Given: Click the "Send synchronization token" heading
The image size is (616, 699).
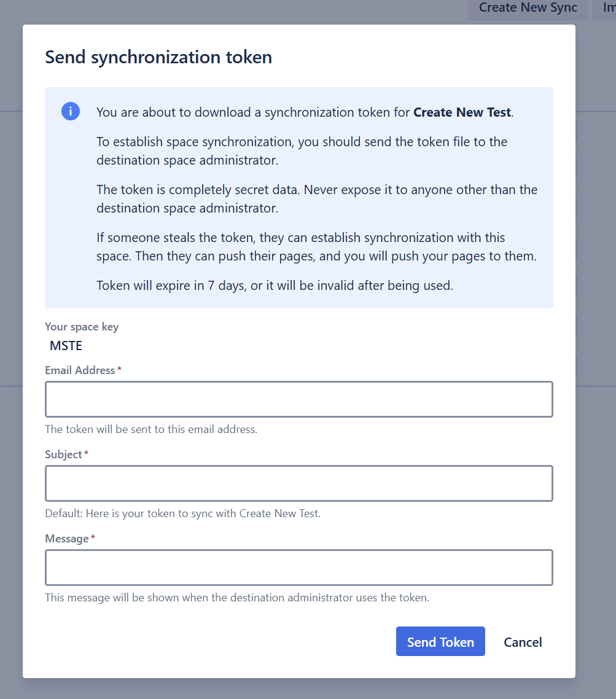Looking at the screenshot, I should point(158,57).
